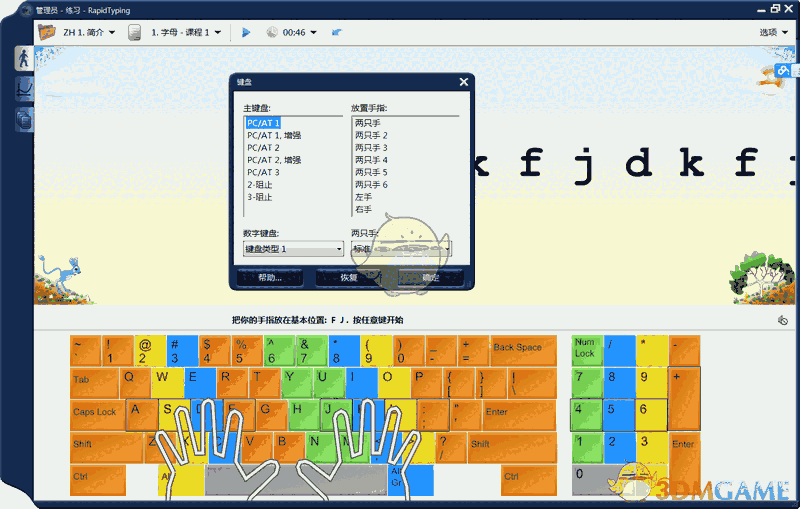Select 两只手 2 hand placement

point(371,135)
